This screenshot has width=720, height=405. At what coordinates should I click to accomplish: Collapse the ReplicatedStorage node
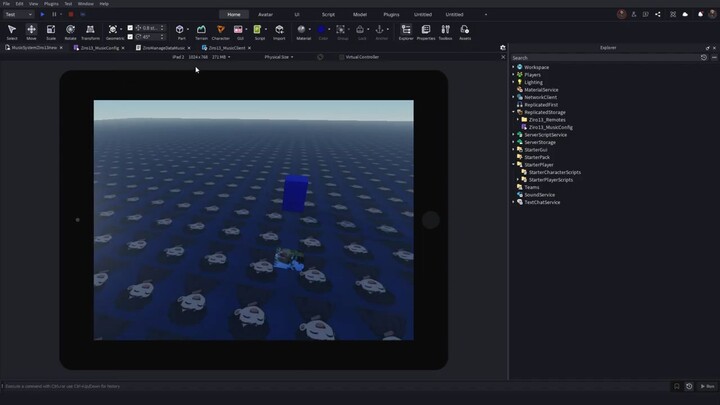(x=513, y=112)
